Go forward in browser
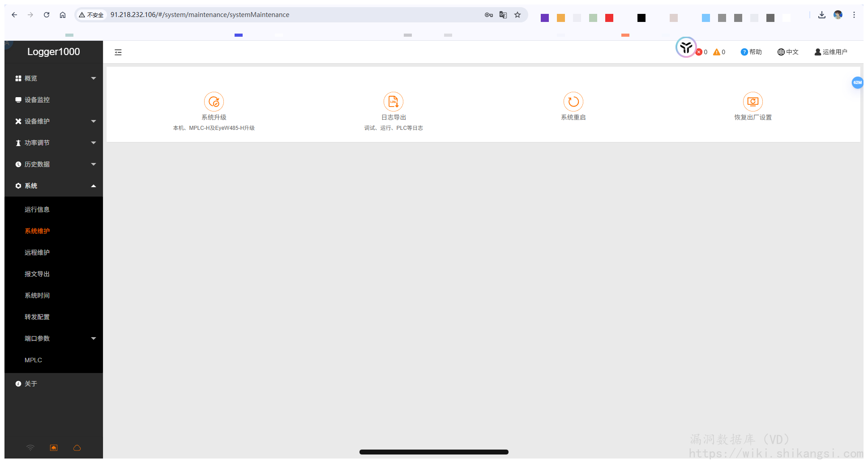 point(30,15)
